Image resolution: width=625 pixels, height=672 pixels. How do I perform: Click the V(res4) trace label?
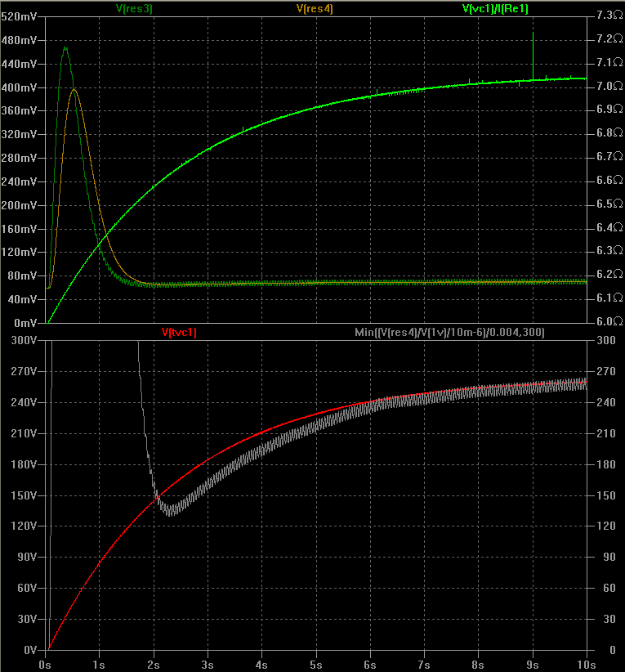click(x=315, y=8)
